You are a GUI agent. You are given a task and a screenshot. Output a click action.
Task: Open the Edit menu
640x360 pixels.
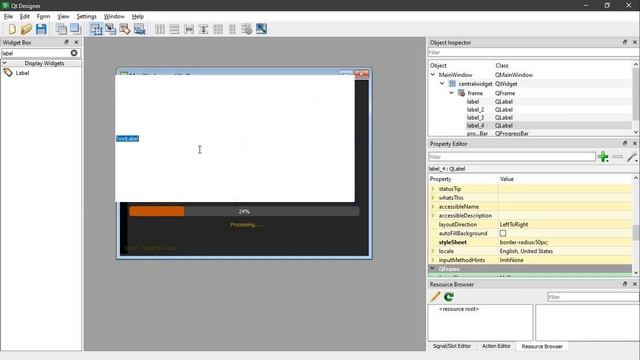pos(24,16)
